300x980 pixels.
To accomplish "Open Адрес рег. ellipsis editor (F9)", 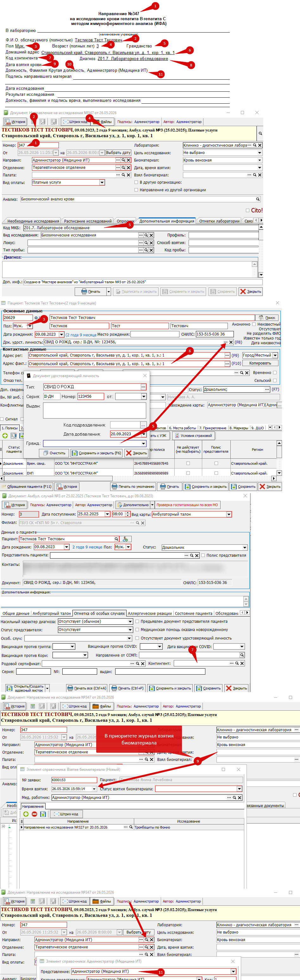I will (227, 355).
